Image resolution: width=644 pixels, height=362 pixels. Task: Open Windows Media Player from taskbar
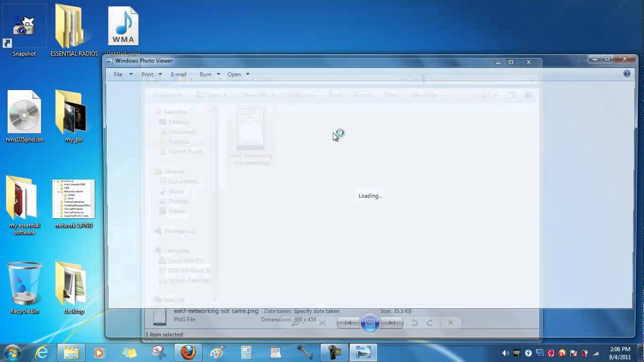click(99, 353)
